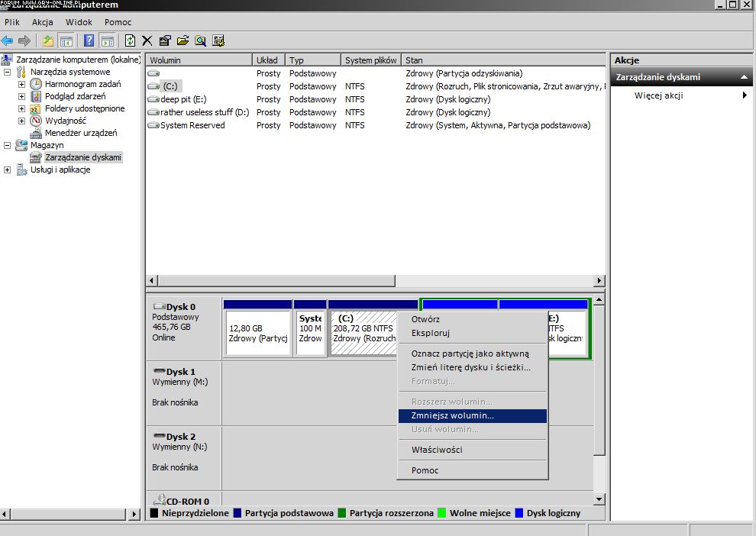Select Narzędzia systemowe node
756x536 pixels.
(x=70, y=72)
